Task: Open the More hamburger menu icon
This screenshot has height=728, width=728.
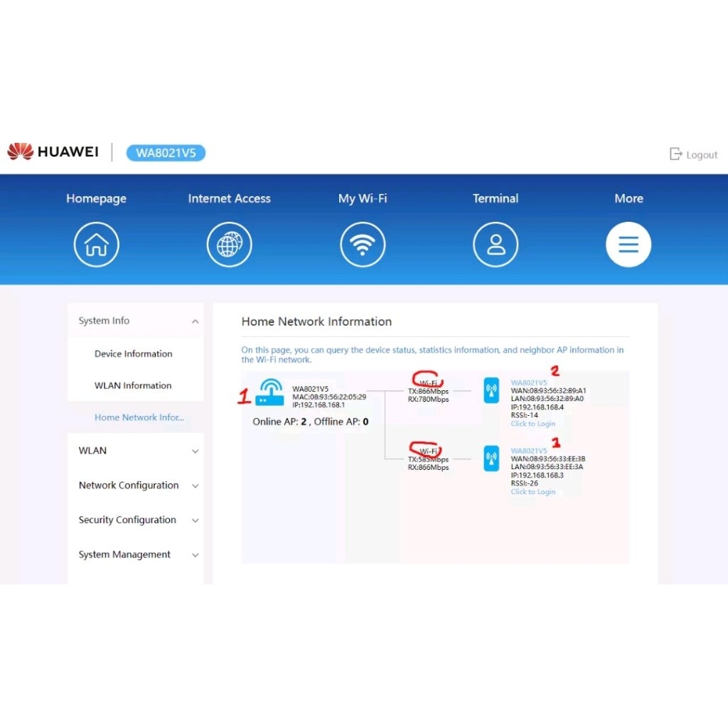Action: (x=628, y=245)
